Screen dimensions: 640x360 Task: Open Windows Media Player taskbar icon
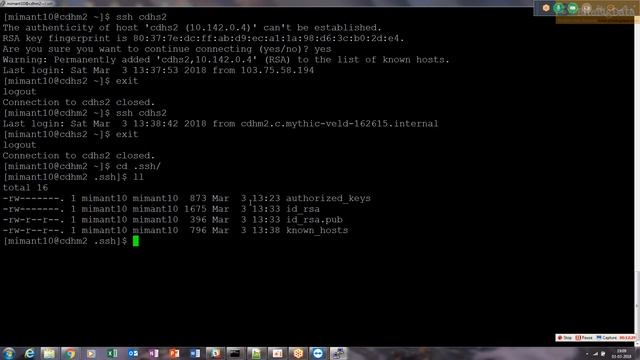click(x=91, y=353)
